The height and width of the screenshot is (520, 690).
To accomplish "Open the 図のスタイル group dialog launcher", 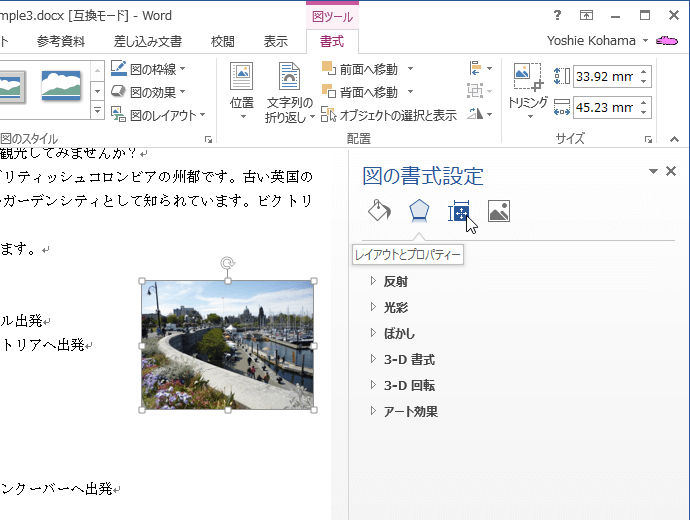I will point(208,139).
